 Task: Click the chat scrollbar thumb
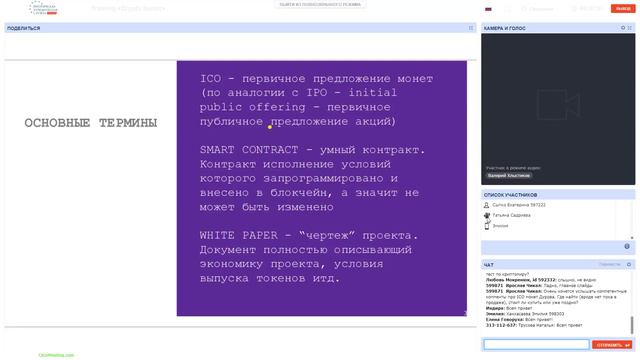point(632,325)
